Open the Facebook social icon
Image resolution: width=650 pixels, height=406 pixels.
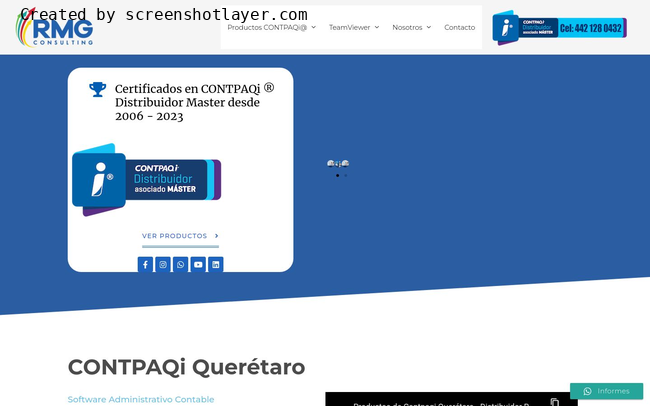click(x=145, y=265)
